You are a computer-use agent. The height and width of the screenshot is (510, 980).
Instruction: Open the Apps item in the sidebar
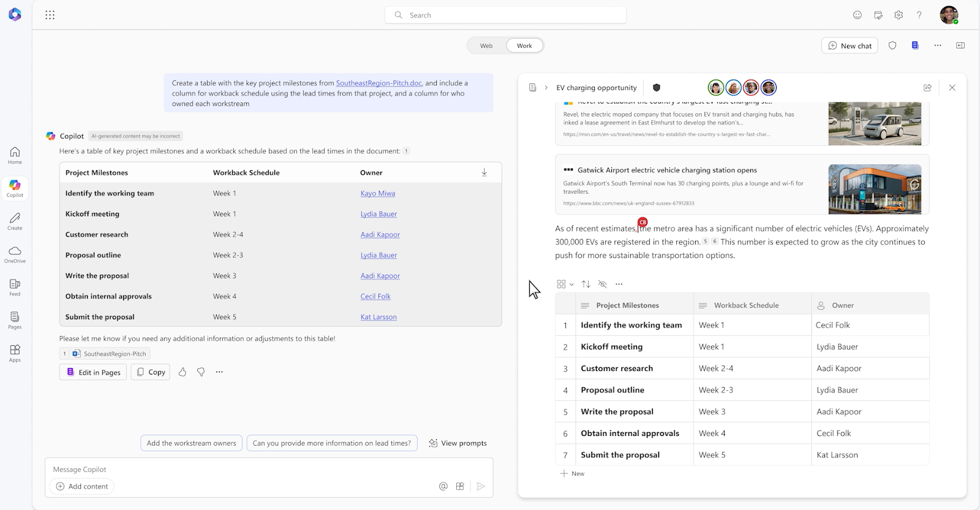pos(15,353)
